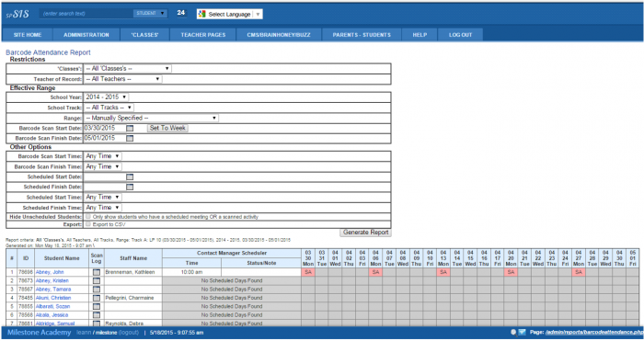Viewport: 644px width, 341px height.
Task: Open the ADMINISTRATION menu
Action: click(86, 35)
